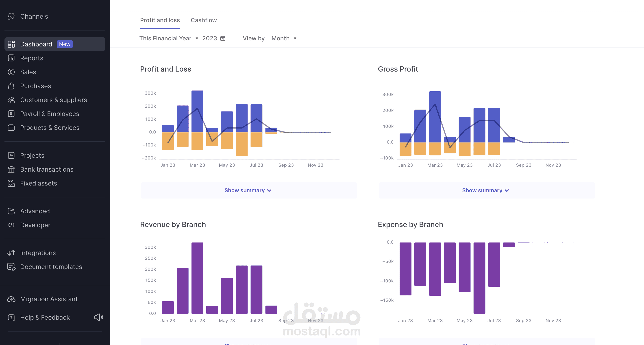The height and width of the screenshot is (345, 644).
Task: Open the Developer code icon
Action: tap(11, 225)
